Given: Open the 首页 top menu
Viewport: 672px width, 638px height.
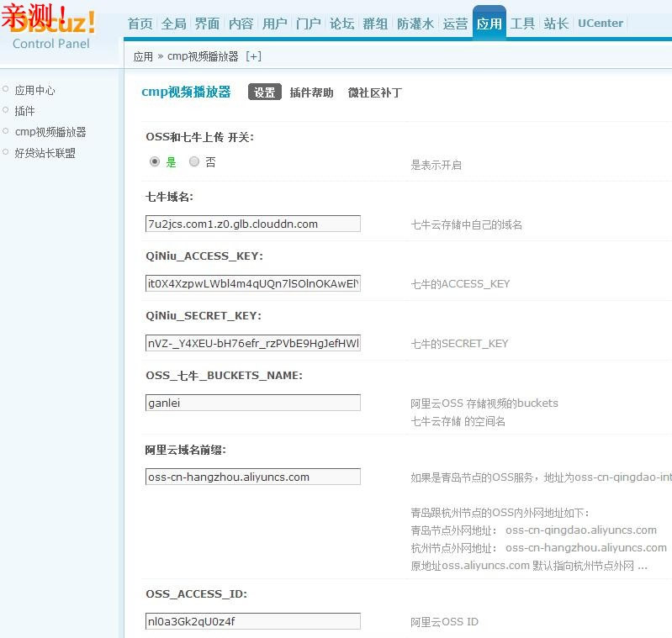Looking at the screenshot, I should pos(140,24).
